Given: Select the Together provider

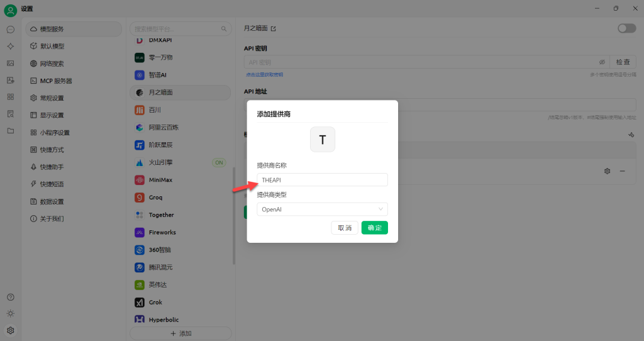Looking at the screenshot, I should (x=180, y=215).
